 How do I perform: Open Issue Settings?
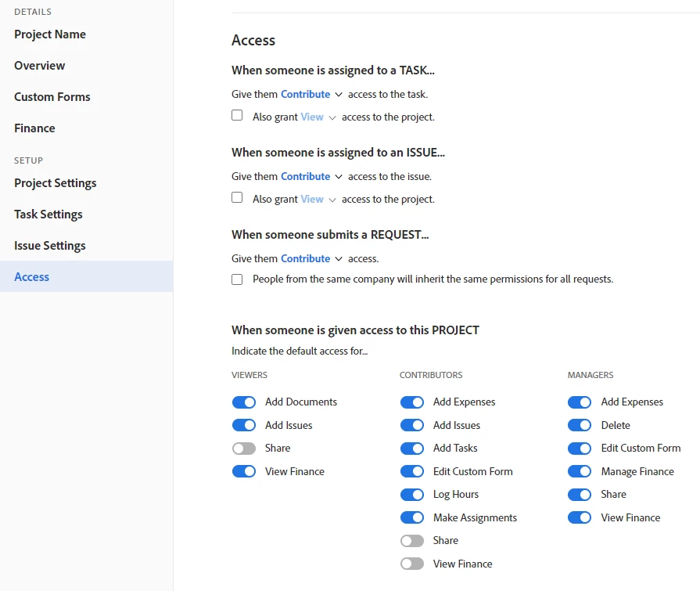[x=49, y=246]
